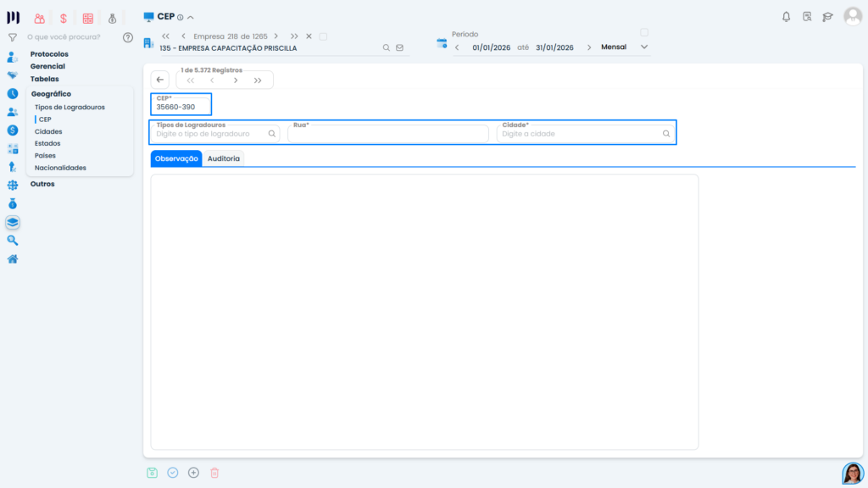868x488 pixels.
Task: Open the globe icon in sidebar
Action: click(x=12, y=186)
